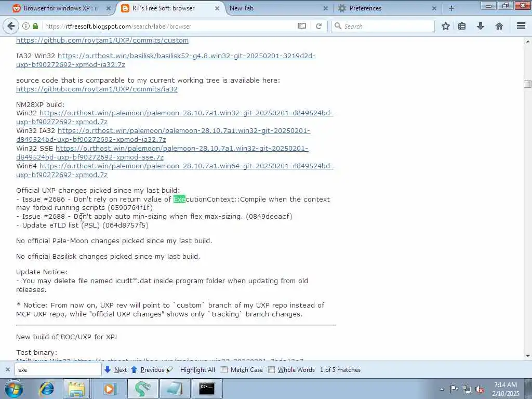Open Windows Explorer folder on the taskbar
The height and width of the screenshot is (399, 532).
point(76,389)
